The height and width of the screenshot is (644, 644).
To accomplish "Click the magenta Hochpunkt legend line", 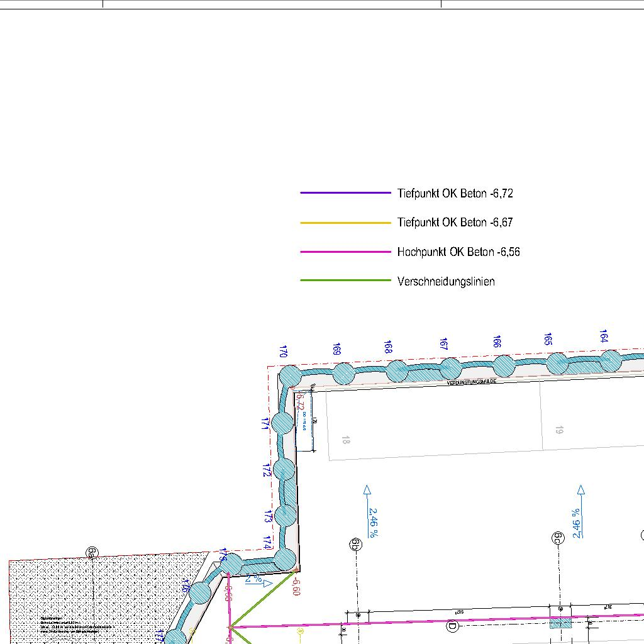I will click(x=345, y=252).
